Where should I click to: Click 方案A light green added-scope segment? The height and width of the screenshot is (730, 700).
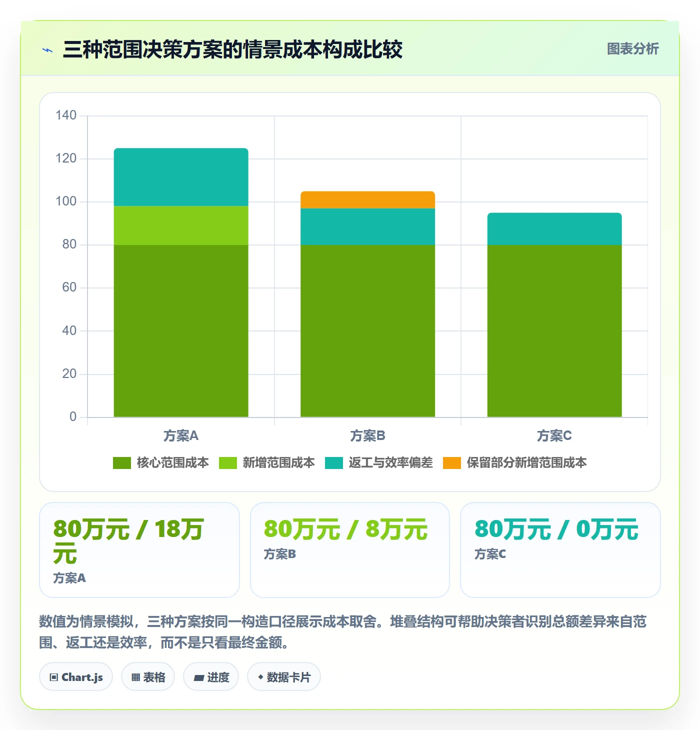tap(181, 225)
